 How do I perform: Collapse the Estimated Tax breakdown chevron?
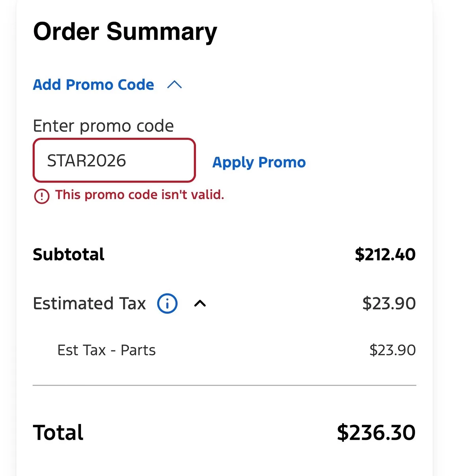200,304
